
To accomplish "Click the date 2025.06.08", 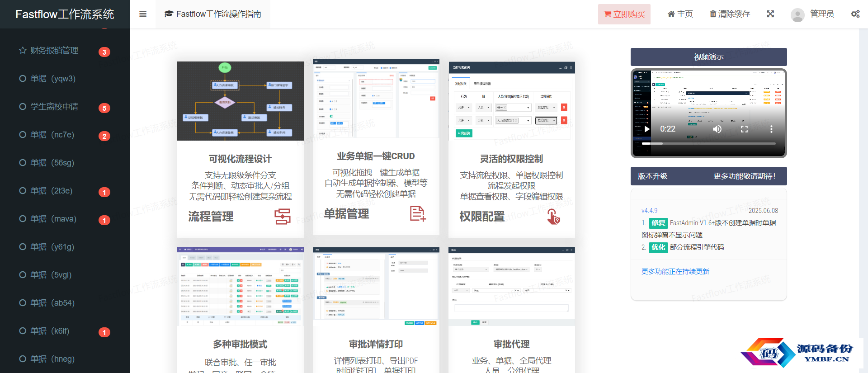I will 763,211.
